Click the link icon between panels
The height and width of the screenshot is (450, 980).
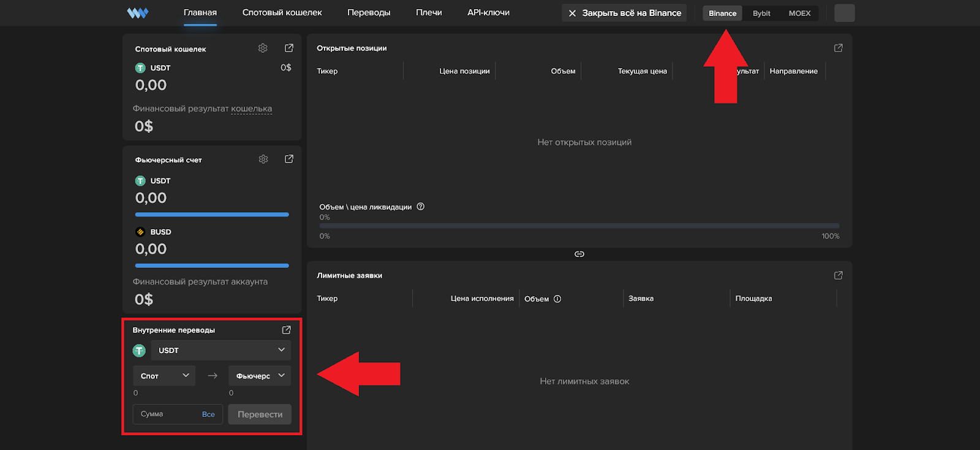(x=579, y=254)
